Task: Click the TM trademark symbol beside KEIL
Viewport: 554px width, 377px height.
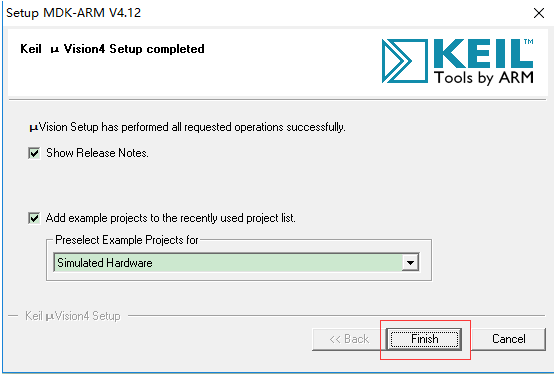Action: 529,42
